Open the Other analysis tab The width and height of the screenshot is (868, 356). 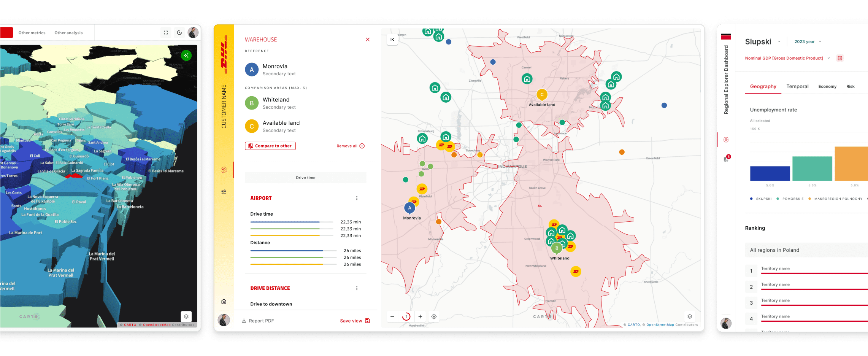(68, 33)
